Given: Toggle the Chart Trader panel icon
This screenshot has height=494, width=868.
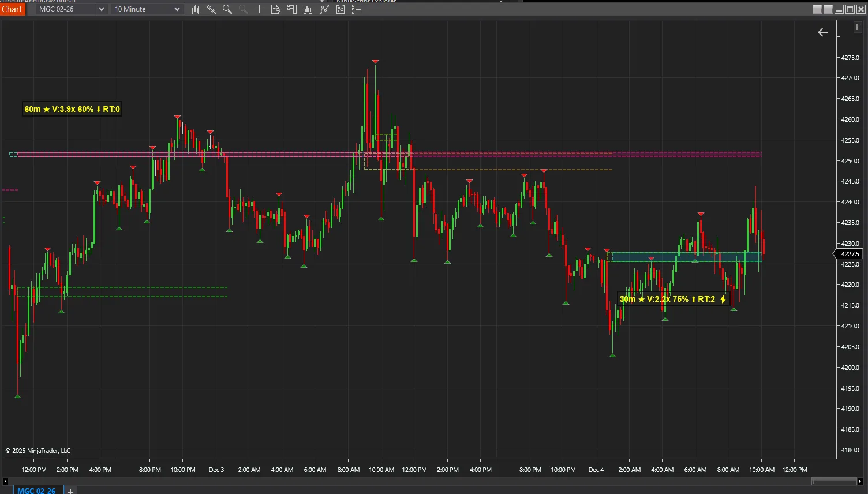Looking at the screenshot, I should [291, 9].
